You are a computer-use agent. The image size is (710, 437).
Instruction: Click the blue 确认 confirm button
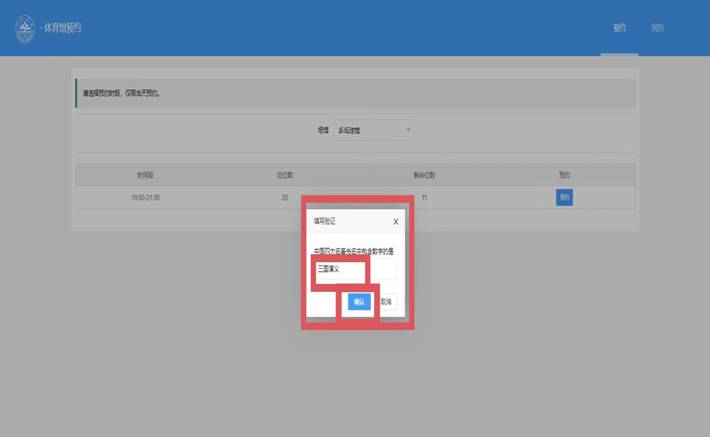point(359,301)
